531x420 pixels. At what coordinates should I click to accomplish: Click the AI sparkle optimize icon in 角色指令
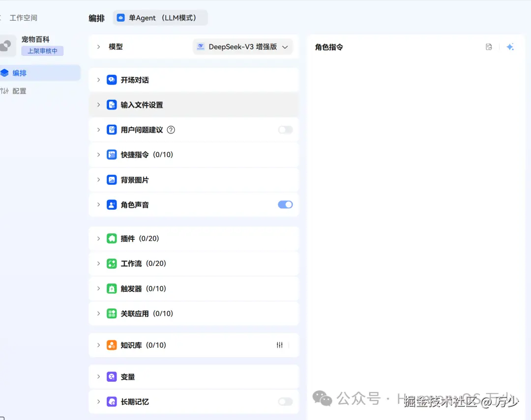[x=510, y=47]
